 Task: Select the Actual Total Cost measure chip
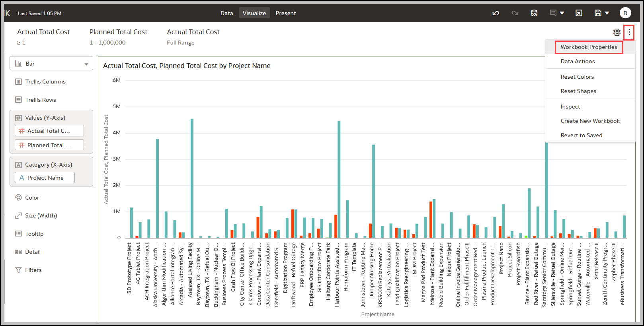(49, 131)
